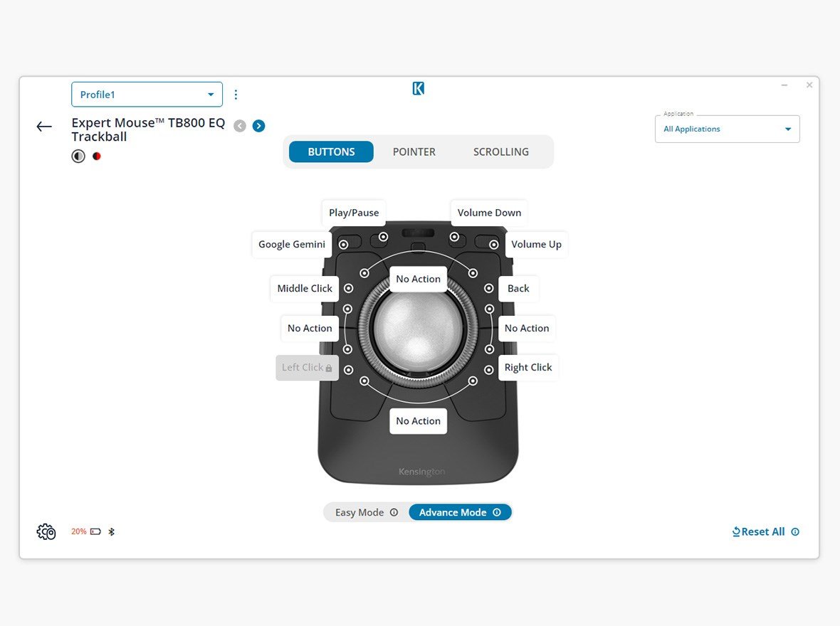Select Advance Mode
Screen dimensions: 840x626
tap(453, 512)
